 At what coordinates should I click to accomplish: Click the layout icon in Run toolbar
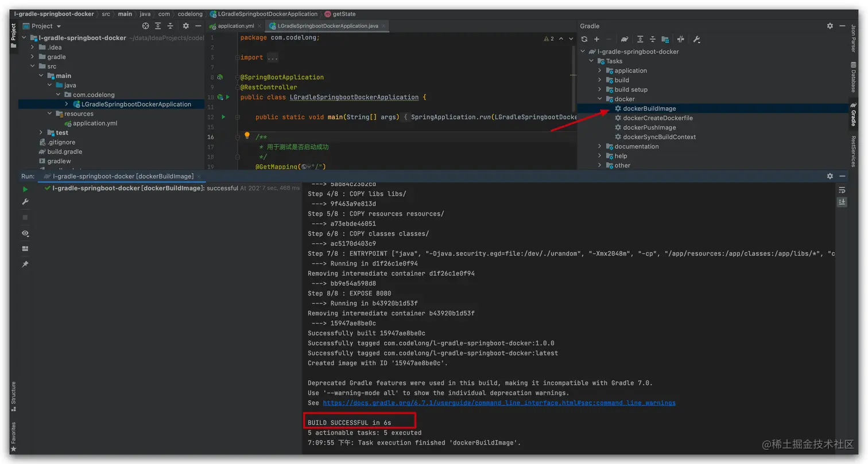tap(25, 249)
